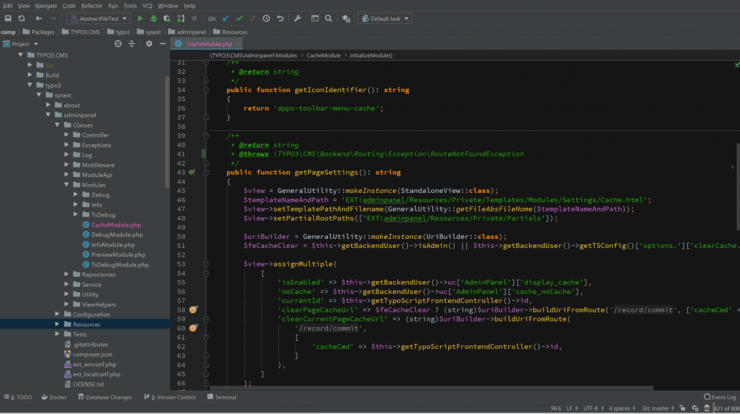Open the Navigate menu
Viewport: 740px width, 414px height.
pos(46,6)
